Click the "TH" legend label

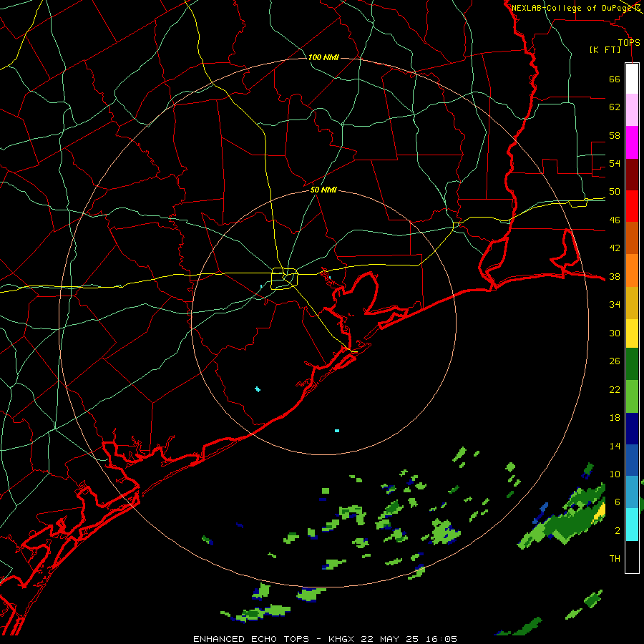pos(615,559)
